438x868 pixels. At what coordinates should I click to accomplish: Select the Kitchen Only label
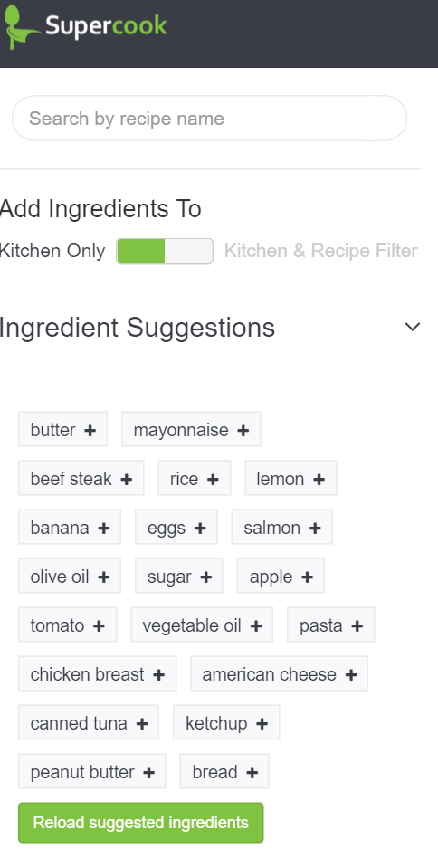52,251
